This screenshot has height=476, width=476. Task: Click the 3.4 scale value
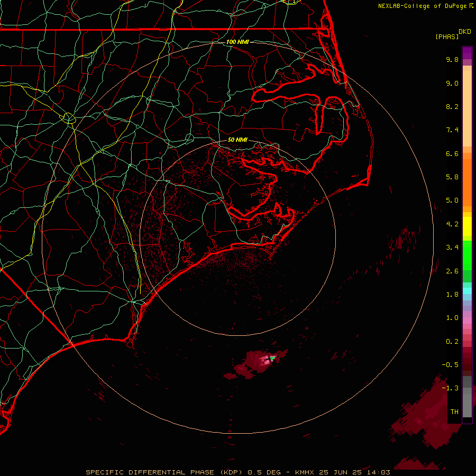tap(452, 248)
